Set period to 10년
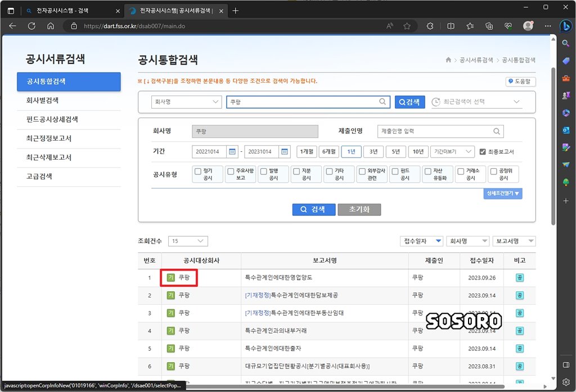Image resolution: width=576 pixels, height=392 pixels. click(x=418, y=151)
